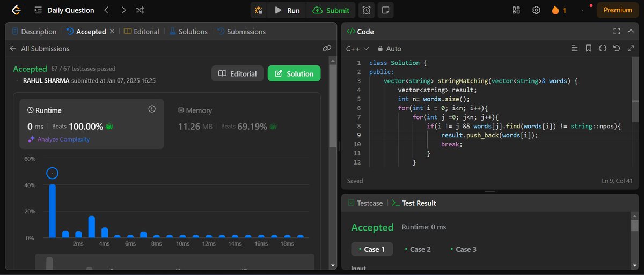The height and width of the screenshot is (275, 644).
Task: Select the Test Result tab
Action: point(414,203)
